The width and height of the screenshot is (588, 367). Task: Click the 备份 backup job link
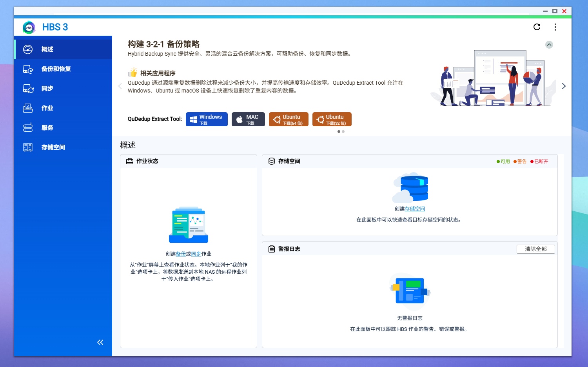tap(181, 254)
